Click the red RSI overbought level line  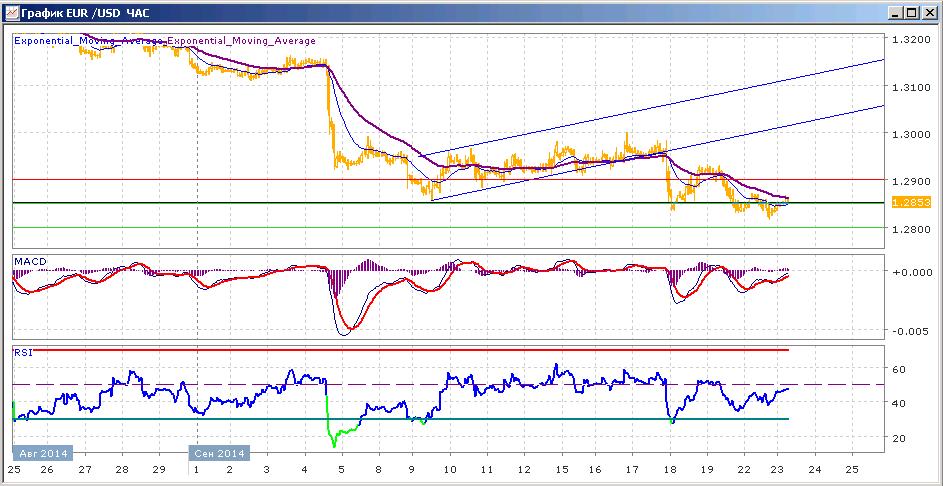click(x=400, y=349)
